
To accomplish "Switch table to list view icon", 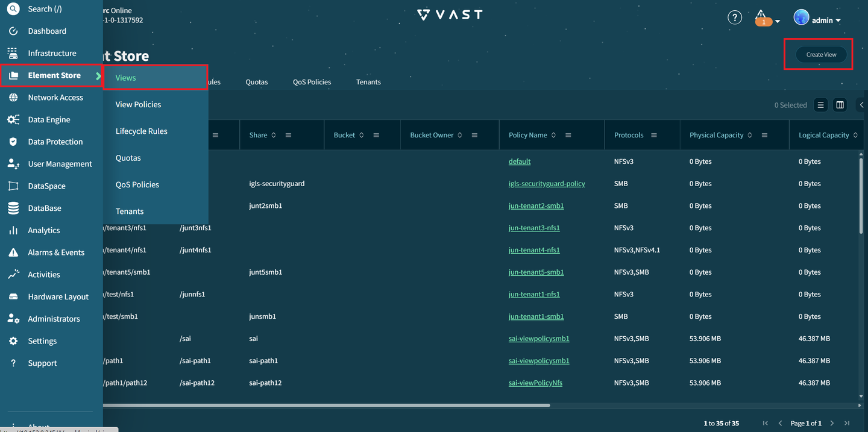I will click(x=820, y=105).
